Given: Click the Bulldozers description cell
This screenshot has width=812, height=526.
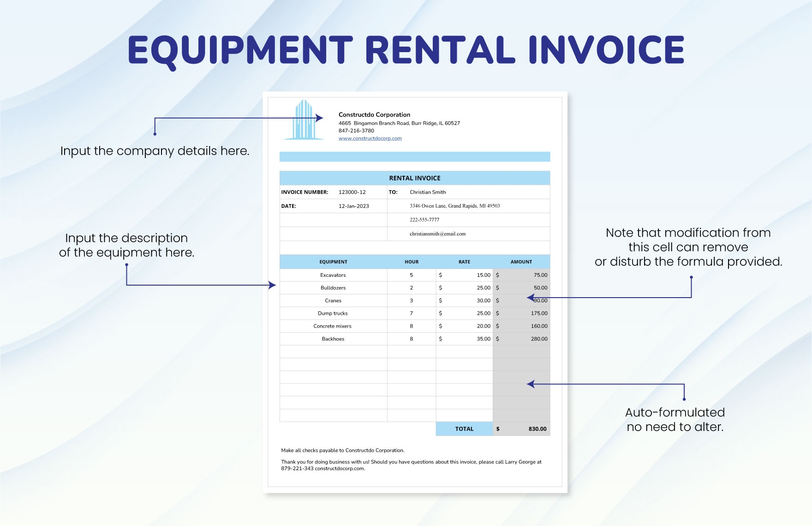Looking at the screenshot, I should [333, 287].
